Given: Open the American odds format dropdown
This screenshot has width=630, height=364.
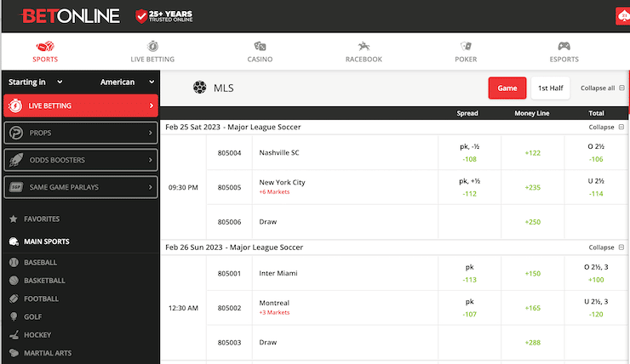Looking at the screenshot, I should click(x=128, y=82).
